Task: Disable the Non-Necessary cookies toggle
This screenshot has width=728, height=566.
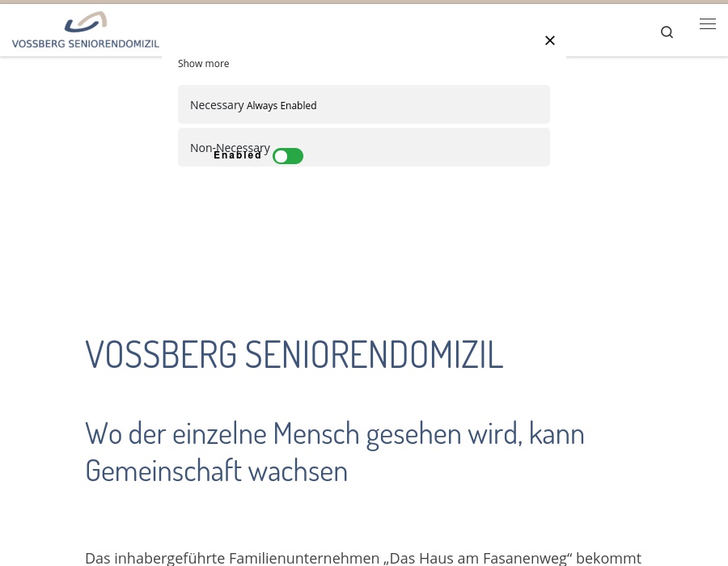Action: tap(288, 156)
